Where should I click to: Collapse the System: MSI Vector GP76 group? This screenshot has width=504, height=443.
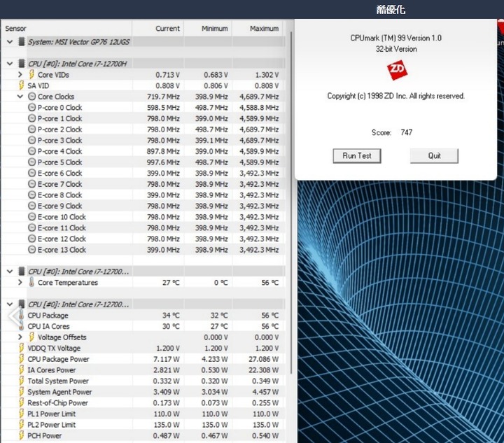[x=10, y=42]
